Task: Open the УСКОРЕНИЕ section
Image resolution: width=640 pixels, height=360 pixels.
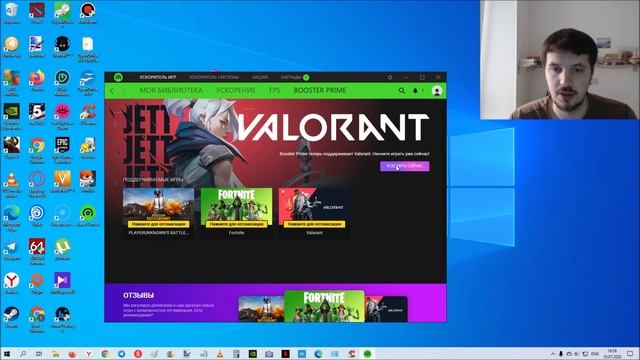Action: 236,91
